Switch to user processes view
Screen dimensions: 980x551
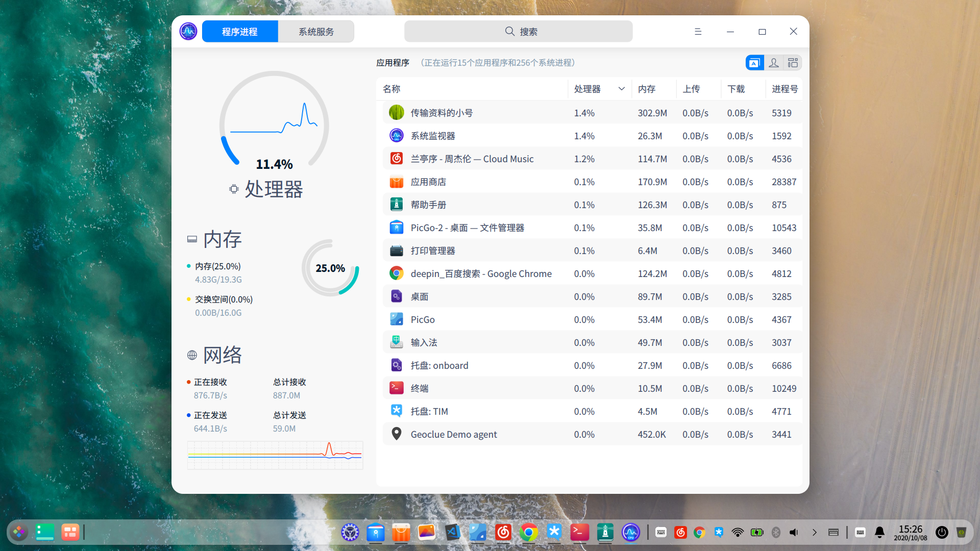pos(774,62)
